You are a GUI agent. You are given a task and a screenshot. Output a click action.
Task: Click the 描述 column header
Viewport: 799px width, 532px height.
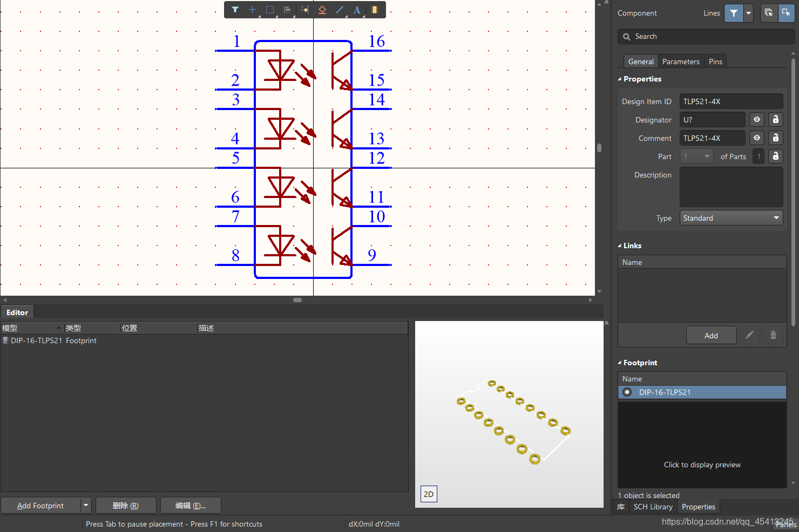[302, 328]
